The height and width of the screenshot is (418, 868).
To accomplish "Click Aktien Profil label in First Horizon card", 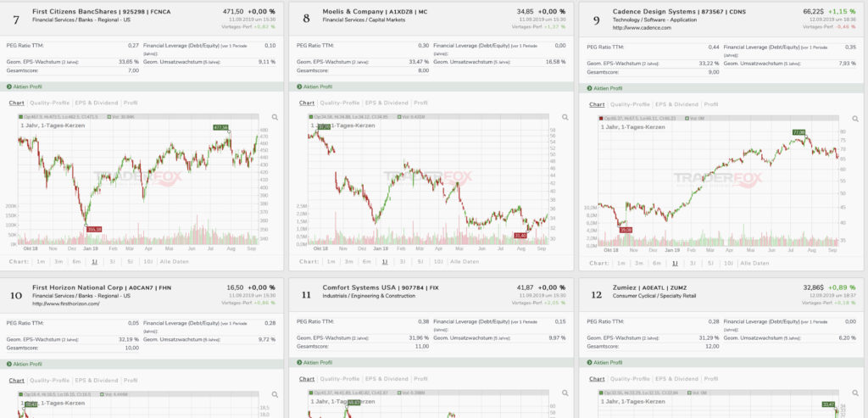I will coord(28,365).
